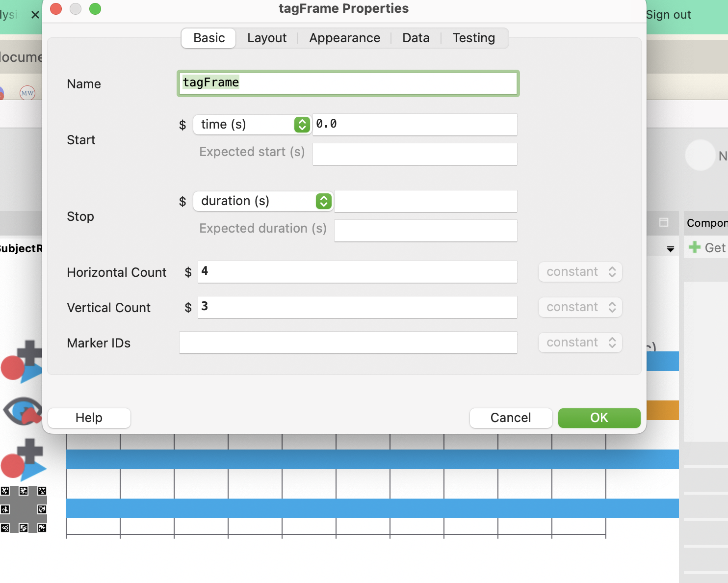The image size is (728, 583).
Task: Click the eye-shaped ROI component icon
Action: [22, 411]
